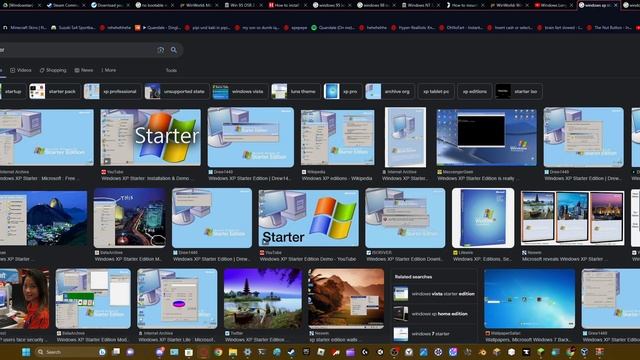Select the News search filter

84,70
